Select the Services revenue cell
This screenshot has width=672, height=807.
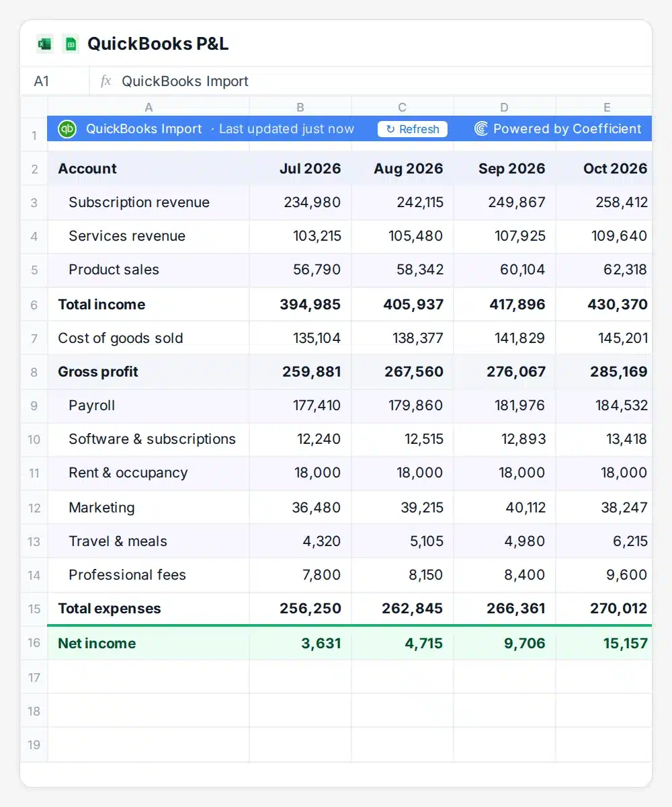pos(149,236)
